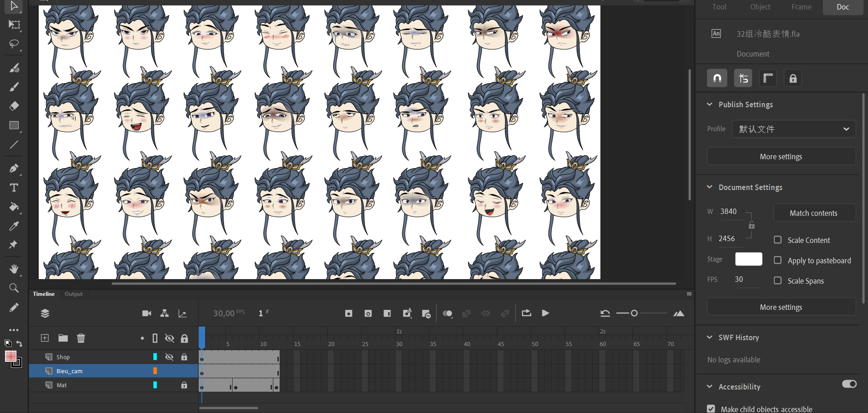Select the Hand tool
The height and width of the screenshot is (413, 868).
pyautogui.click(x=14, y=269)
